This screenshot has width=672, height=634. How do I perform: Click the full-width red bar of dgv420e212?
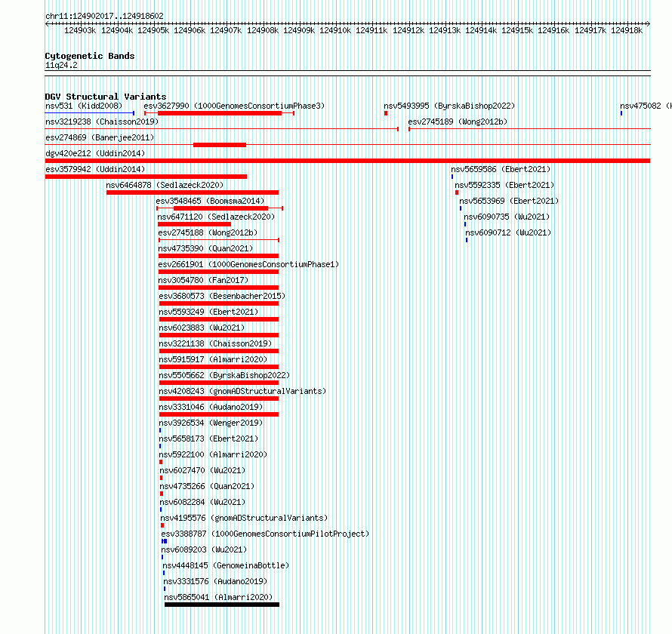click(347, 161)
